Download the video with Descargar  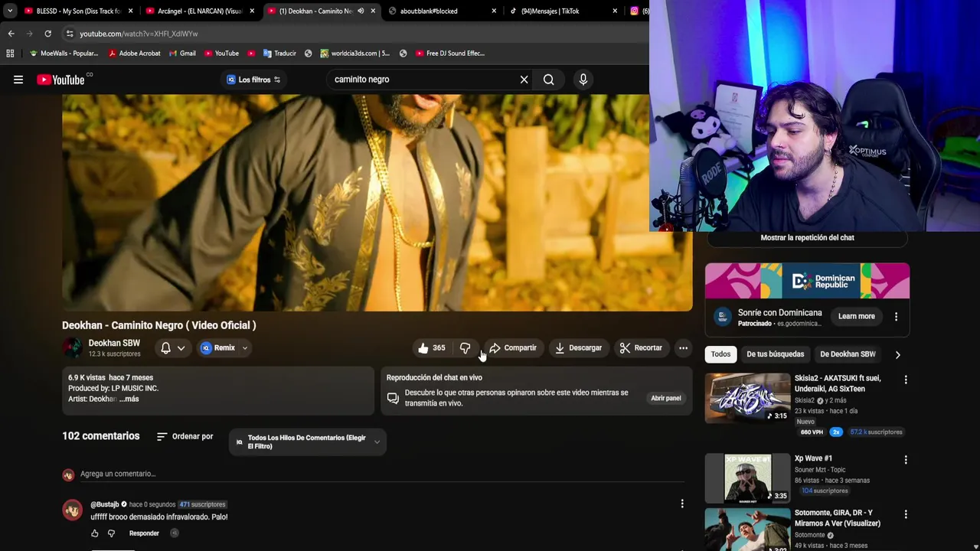click(x=578, y=348)
